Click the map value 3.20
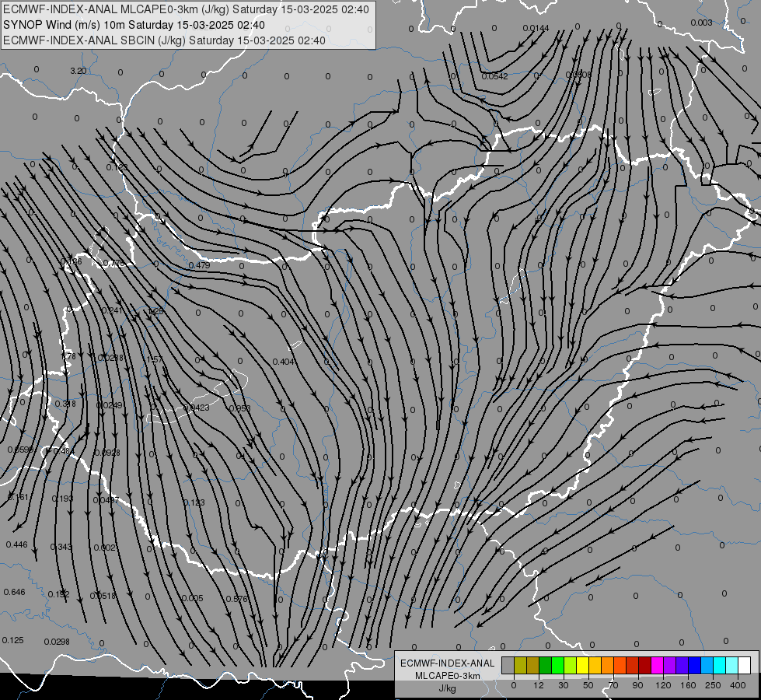This screenshot has width=761, height=700. [x=79, y=71]
